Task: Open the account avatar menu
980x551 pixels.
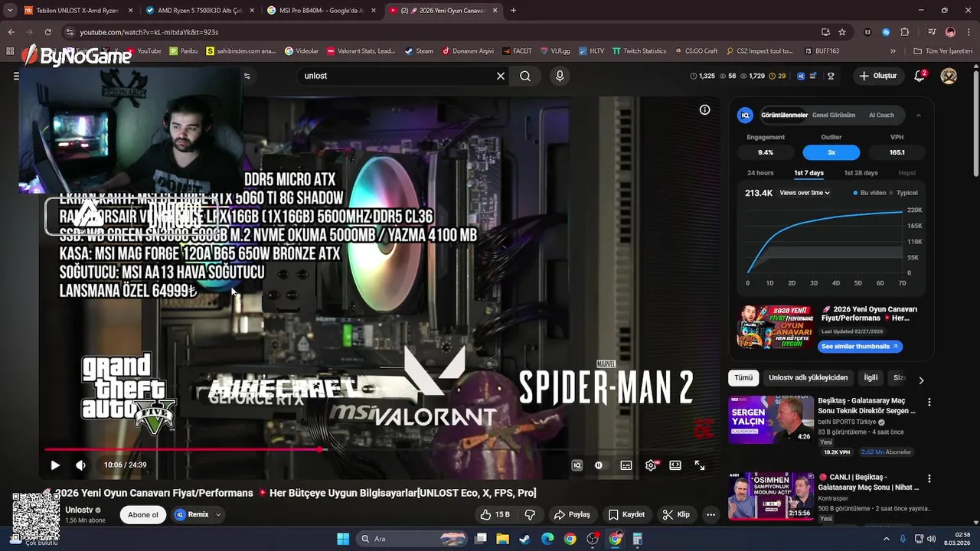Action: pyautogui.click(x=949, y=76)
